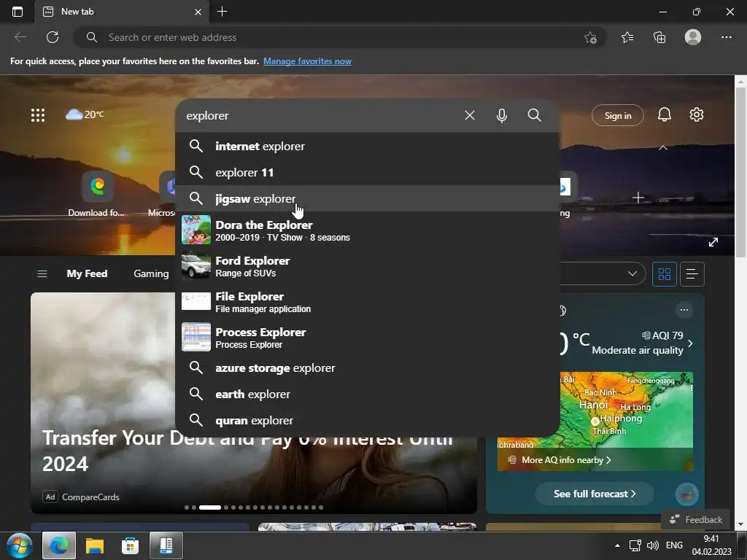Viewport: 747px width, 560px height.
Task: Open a new tab with plus button
Action: pos(222,12)
